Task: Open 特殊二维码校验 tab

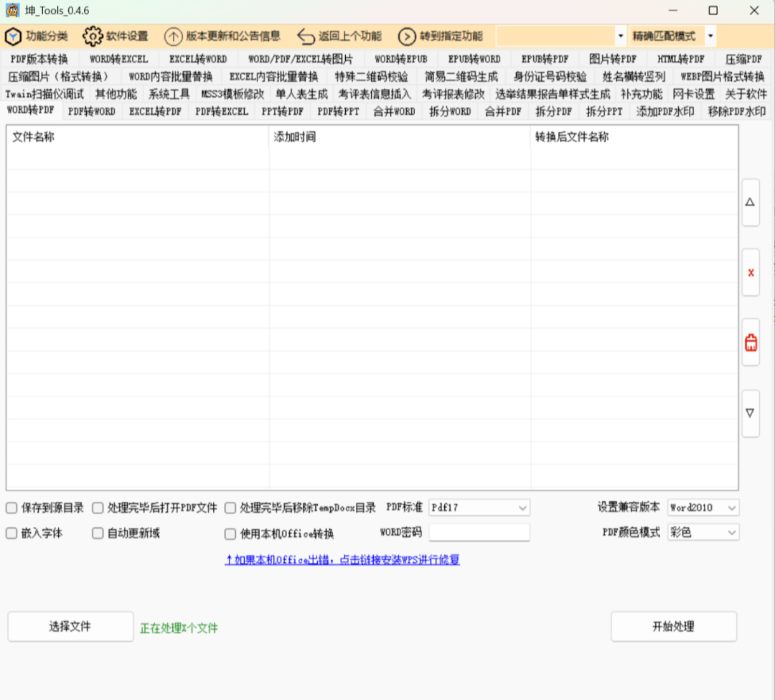Action: tap(371, 77)
